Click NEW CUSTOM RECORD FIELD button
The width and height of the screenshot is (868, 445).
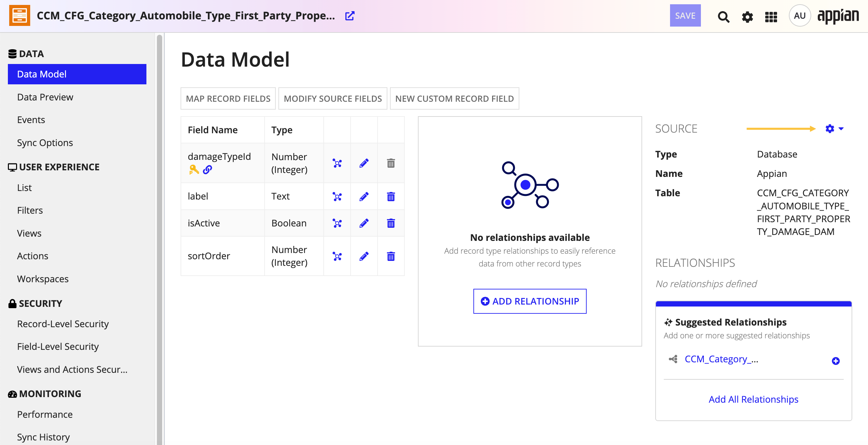(x=454, y=99)
